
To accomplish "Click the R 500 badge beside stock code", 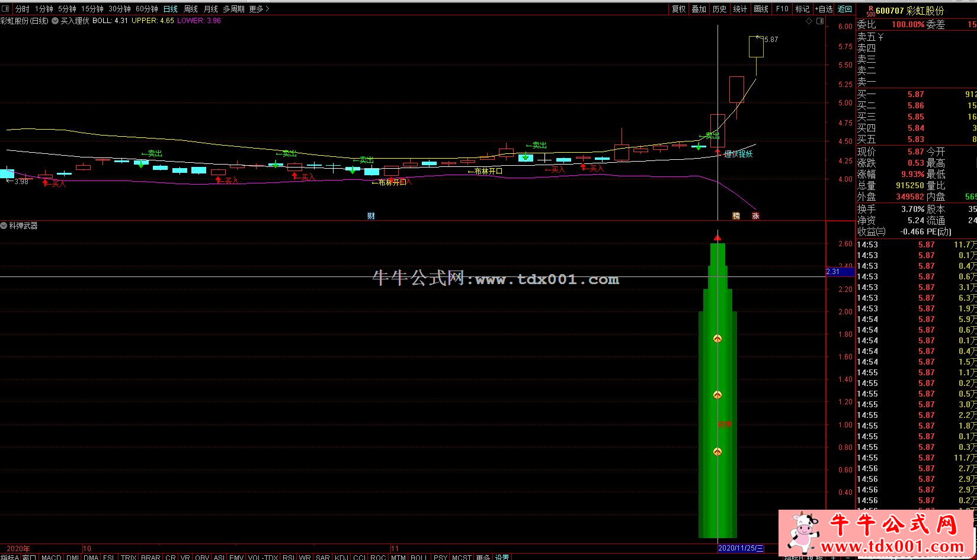I will (x=870, y=11).
